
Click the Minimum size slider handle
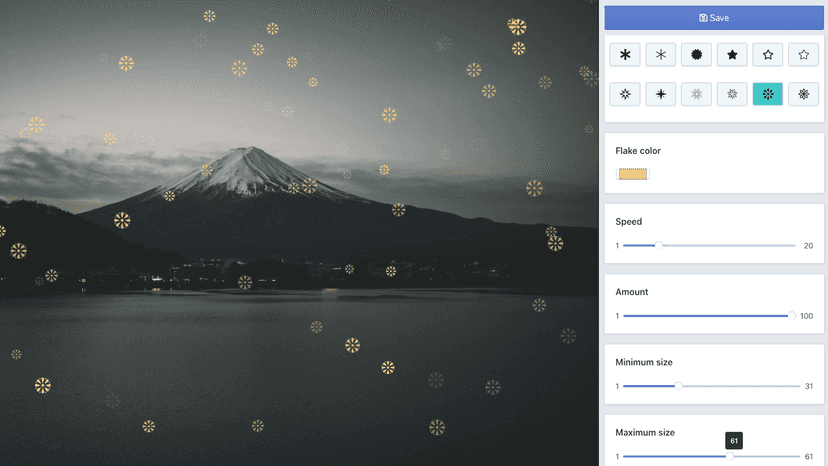tap(679, 386)
